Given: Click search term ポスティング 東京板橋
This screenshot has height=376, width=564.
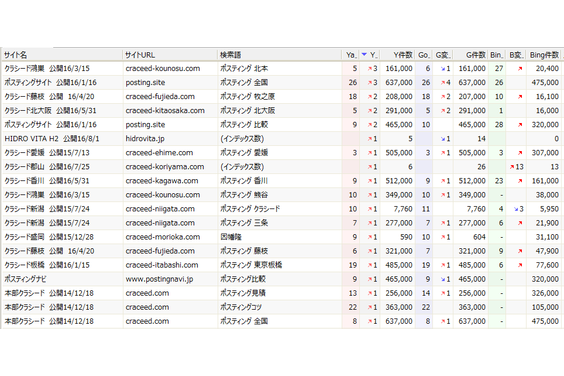Looking at the screenshot, I should point(251,265).
